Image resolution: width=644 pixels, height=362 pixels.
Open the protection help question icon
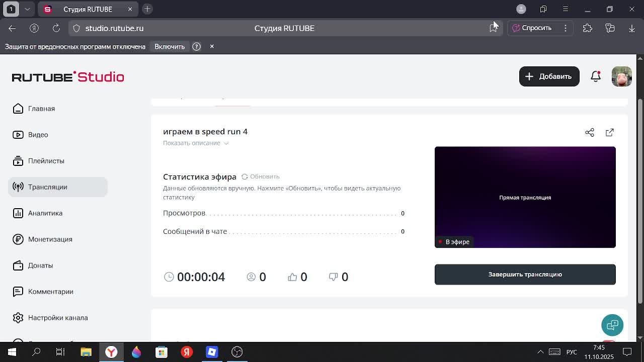pyautogui.click(x=197, y=47)
